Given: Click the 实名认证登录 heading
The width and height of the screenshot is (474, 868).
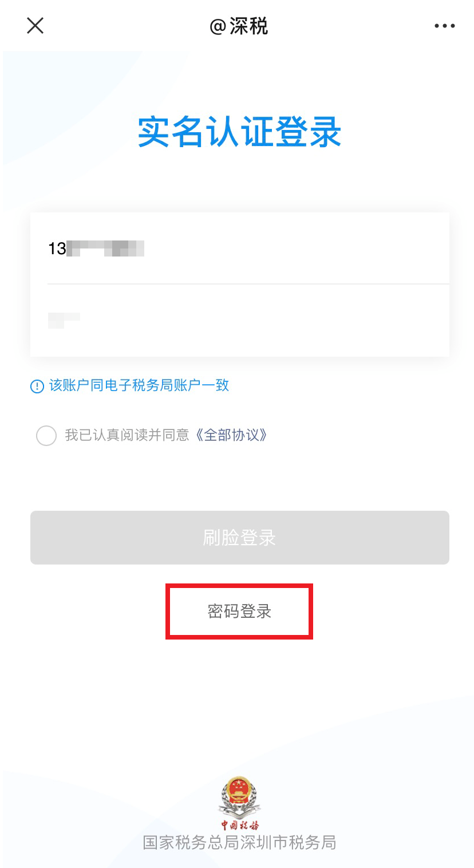Looking at the screenshot, I should (240, 132).
